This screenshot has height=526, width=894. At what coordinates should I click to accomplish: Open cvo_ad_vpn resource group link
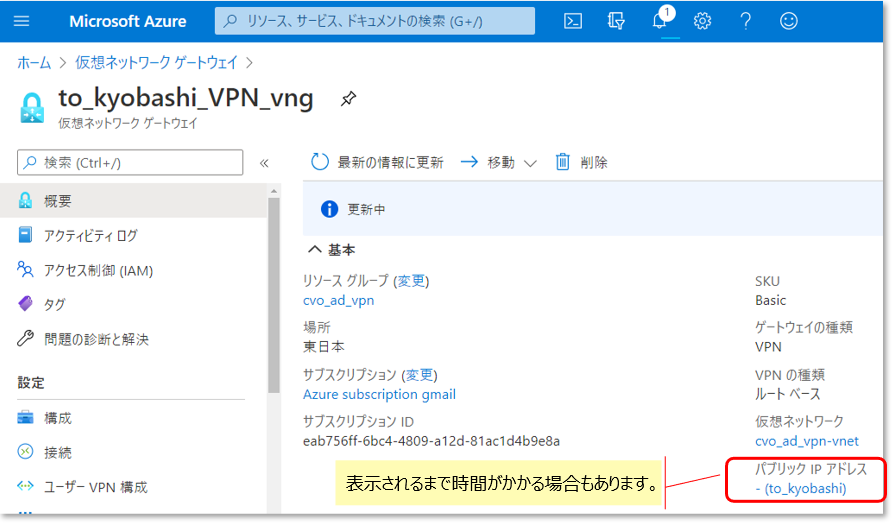click(x=339, y=300)
